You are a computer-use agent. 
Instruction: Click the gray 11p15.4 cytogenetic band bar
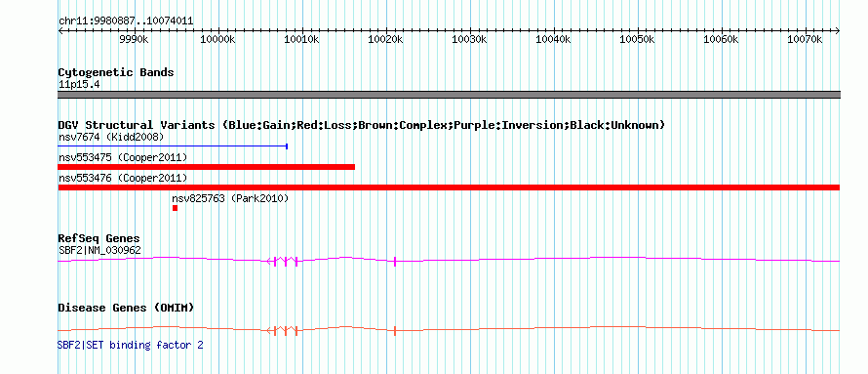pyautogui.click(x=449, y=95)
